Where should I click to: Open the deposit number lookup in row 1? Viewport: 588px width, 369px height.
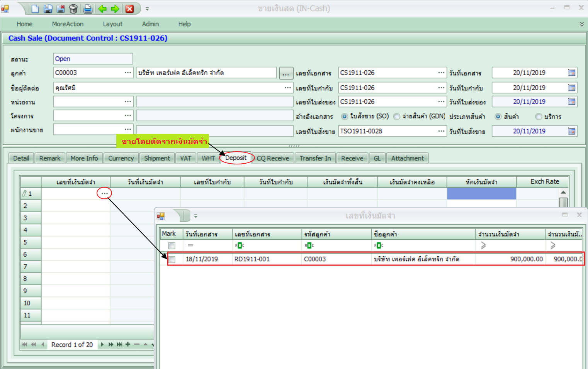coord(104,193)
